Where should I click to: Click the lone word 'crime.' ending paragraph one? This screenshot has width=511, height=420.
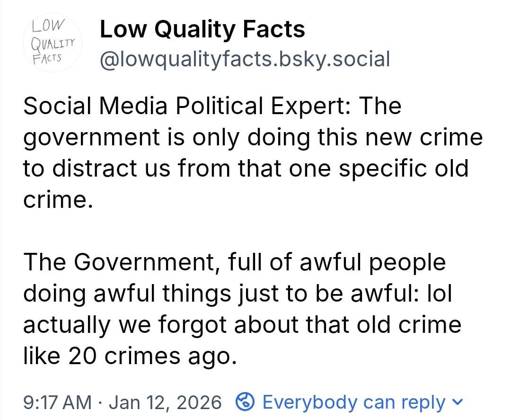56,200
